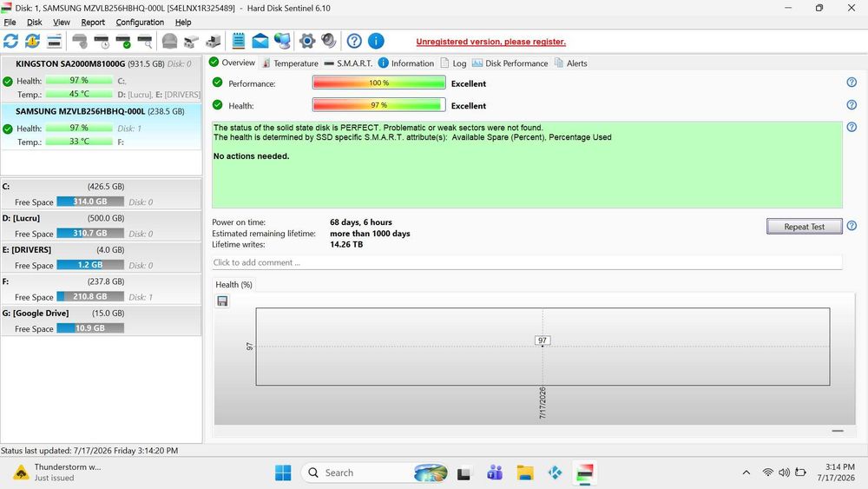This screenshot has height=489, width=868.
Task: Open the notepad report toolbar icon
Action: 239,41
